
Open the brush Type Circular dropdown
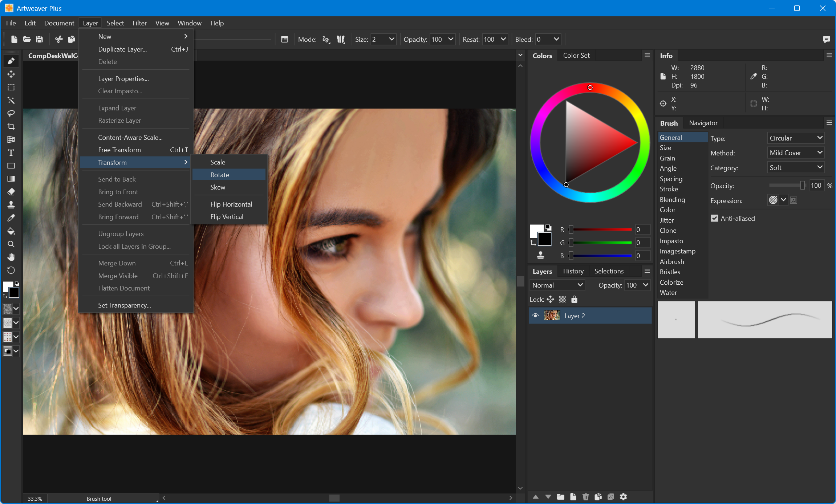(x=795, y=138)
